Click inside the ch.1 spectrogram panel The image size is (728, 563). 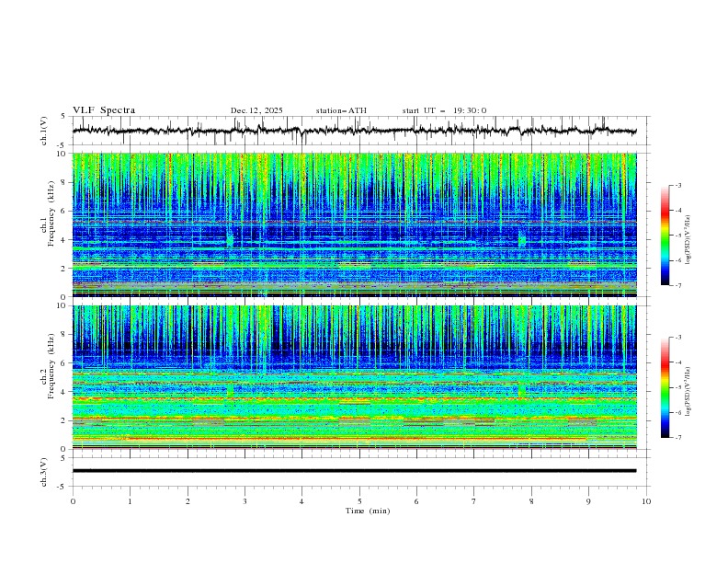pyautogui.click(x=354, y=224)
